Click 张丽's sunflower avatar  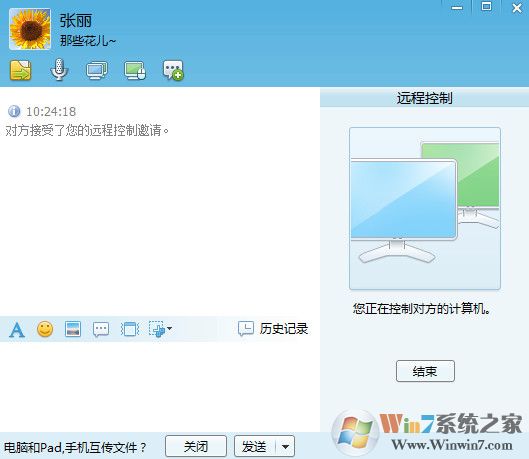tap(30, 29)
